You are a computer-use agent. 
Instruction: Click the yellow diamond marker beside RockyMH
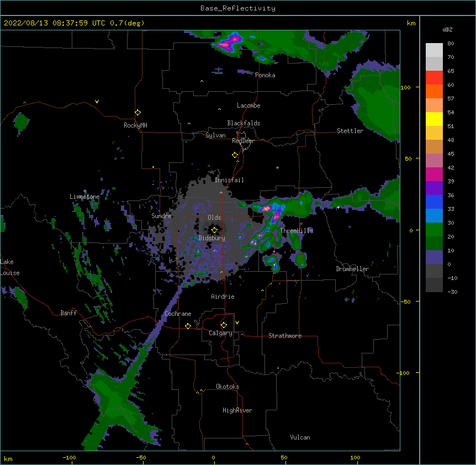[x=137, y=113]
